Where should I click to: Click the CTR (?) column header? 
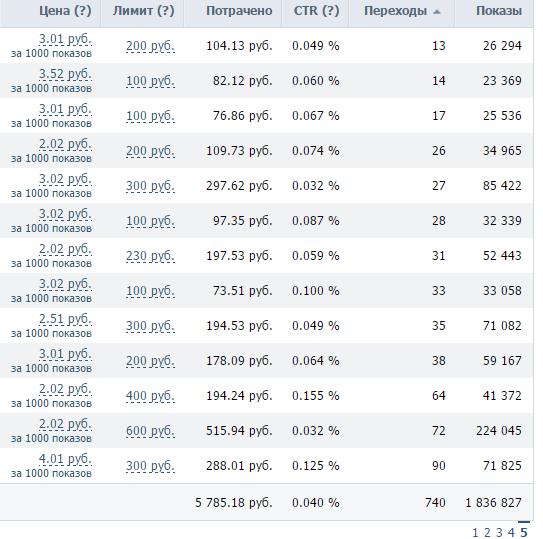click(x=316, y=11)
